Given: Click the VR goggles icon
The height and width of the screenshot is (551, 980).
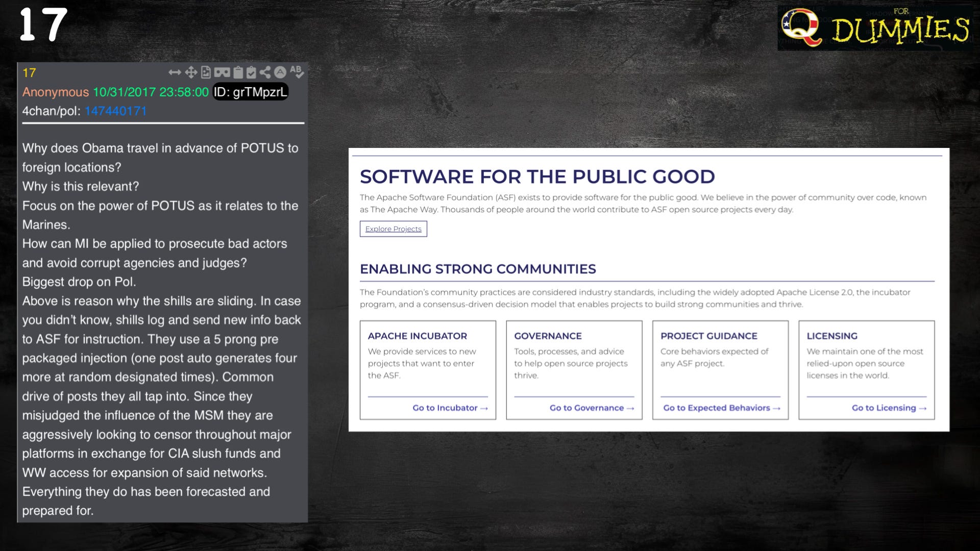Looking at the screenshot, I should coord(222,72).
